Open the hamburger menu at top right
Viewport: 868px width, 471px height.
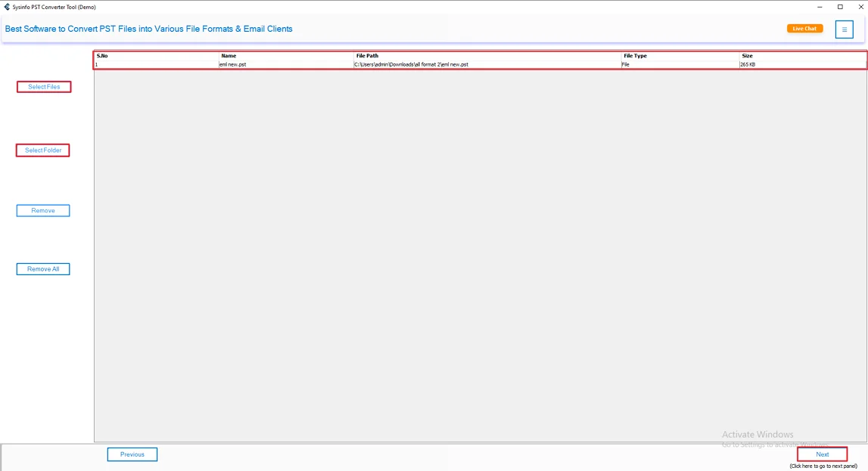(x=844, y=29)
